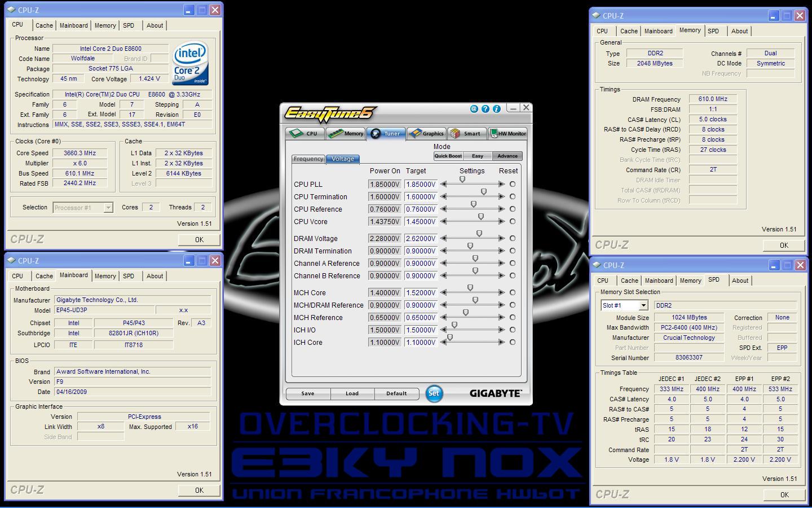Open Memory tab in Mainboard CPU-Z window

coord(105,276)
